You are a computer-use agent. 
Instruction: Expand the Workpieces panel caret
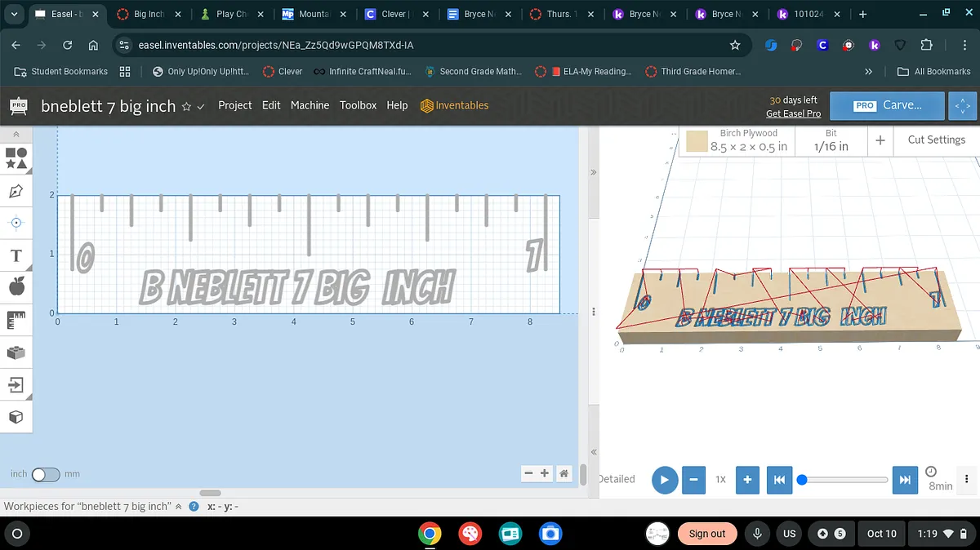click(178, 507)
